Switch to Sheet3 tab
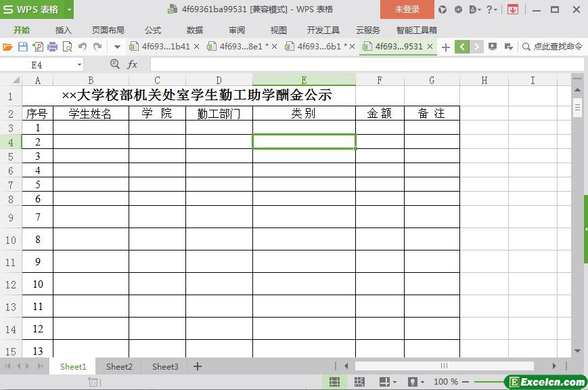Image resolution: width=588 pixels, height=390 pixels. (x=165, y=367)
